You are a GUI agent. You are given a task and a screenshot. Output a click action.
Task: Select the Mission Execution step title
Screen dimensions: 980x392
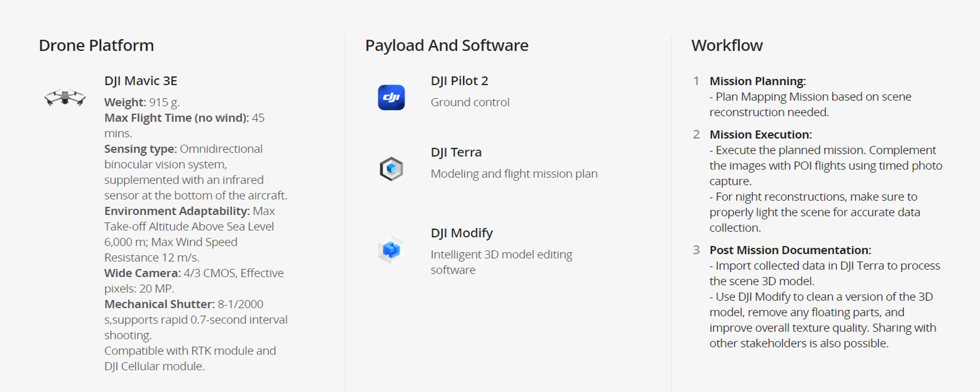760,135
